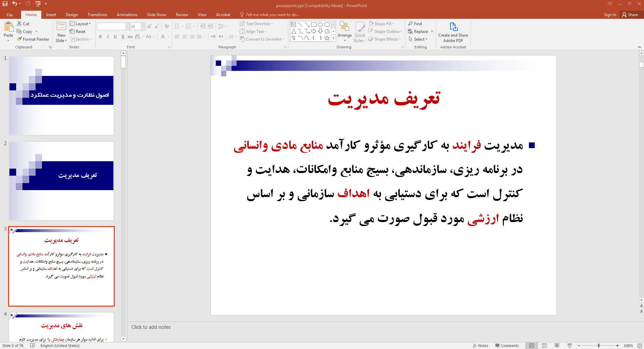The width and height of the screenshot is (644, 349).
Task: Toggle the Notes pane in status bar
Action: click(x=481, y=346)
